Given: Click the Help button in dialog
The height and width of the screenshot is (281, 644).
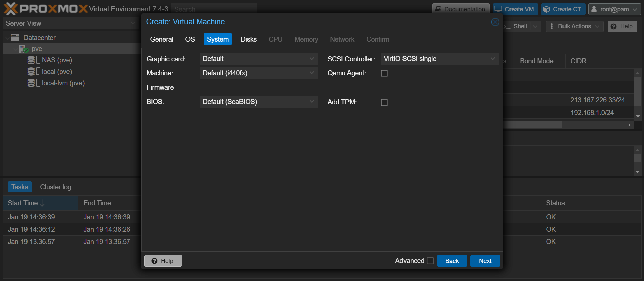Looking at the screenshot, I should click(163, 261).
